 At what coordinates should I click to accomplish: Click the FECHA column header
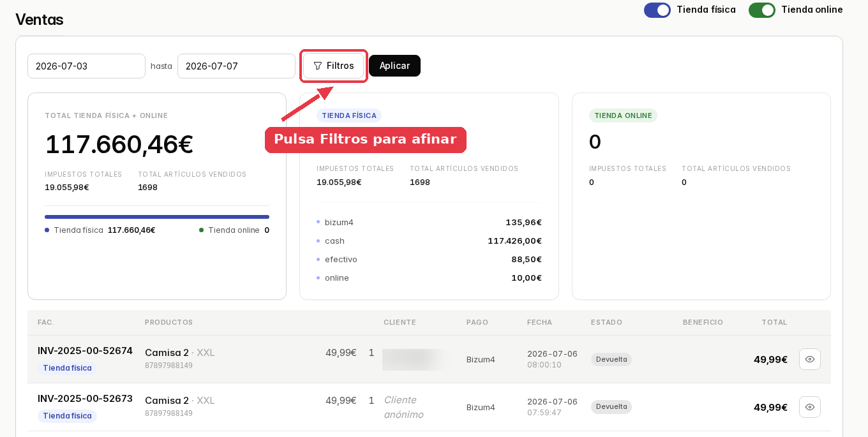[539, 323]
